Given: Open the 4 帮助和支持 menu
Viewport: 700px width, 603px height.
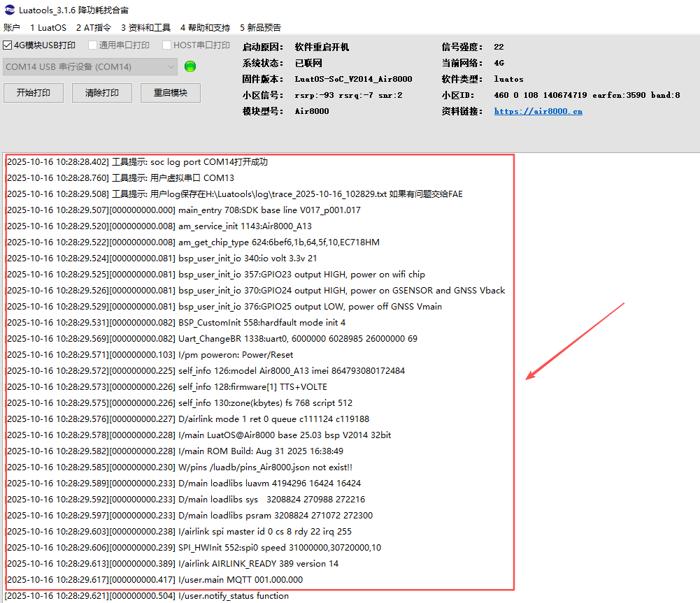Looking at the screenshot, I should (x=205, y=28).
